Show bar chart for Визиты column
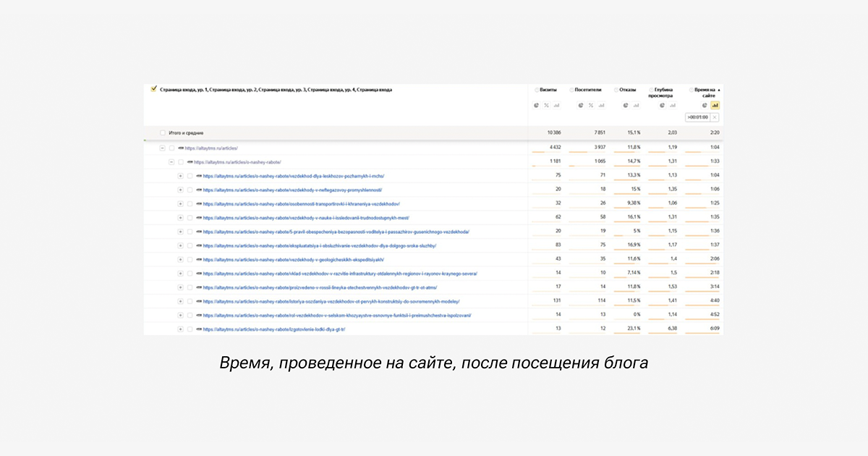868x456 pixels. pos(557,105)
